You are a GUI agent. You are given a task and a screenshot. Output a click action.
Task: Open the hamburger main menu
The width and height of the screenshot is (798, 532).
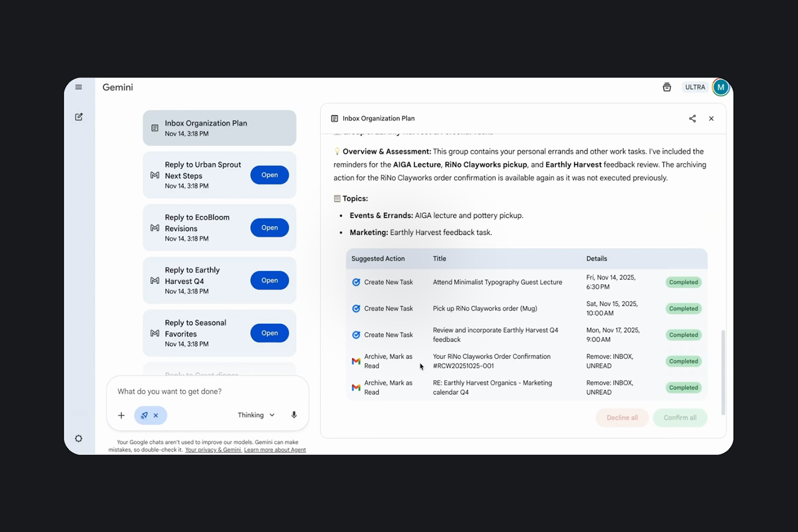(x=79, y=87)
